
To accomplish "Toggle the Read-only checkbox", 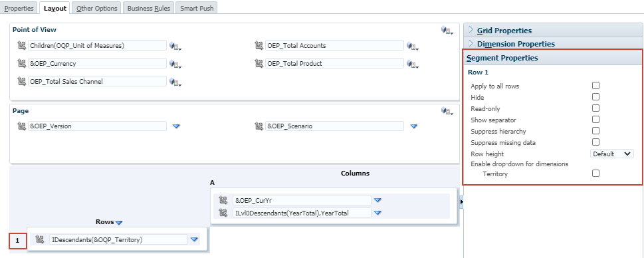I will pos(595,108).
